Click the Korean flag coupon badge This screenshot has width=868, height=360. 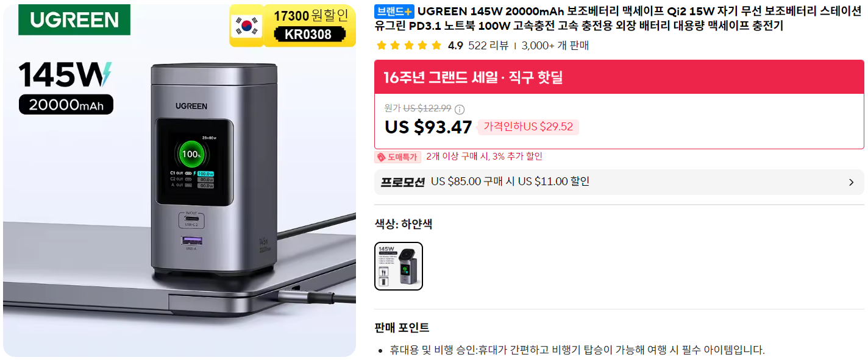tap(246, 25)
